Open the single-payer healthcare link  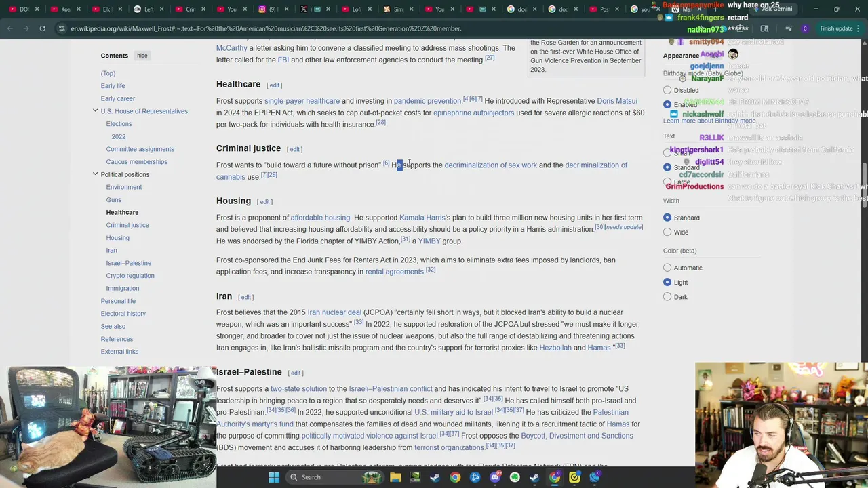click(x=302, y=101)
